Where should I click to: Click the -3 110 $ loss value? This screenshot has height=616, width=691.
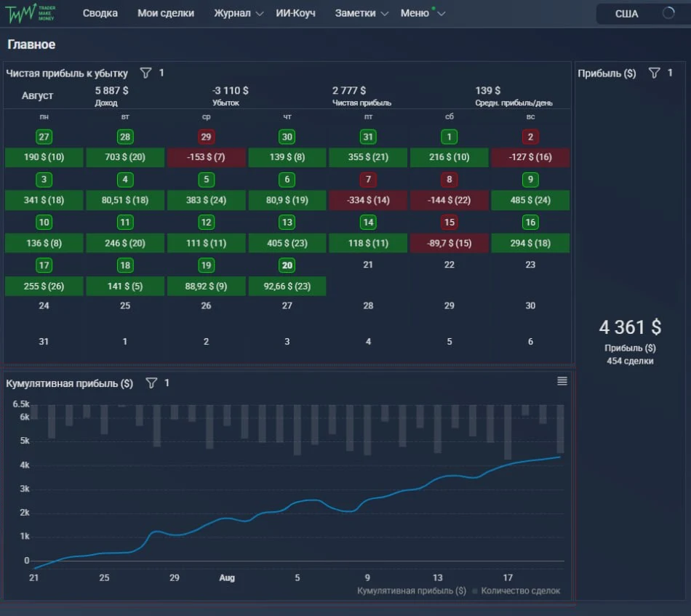230,90
